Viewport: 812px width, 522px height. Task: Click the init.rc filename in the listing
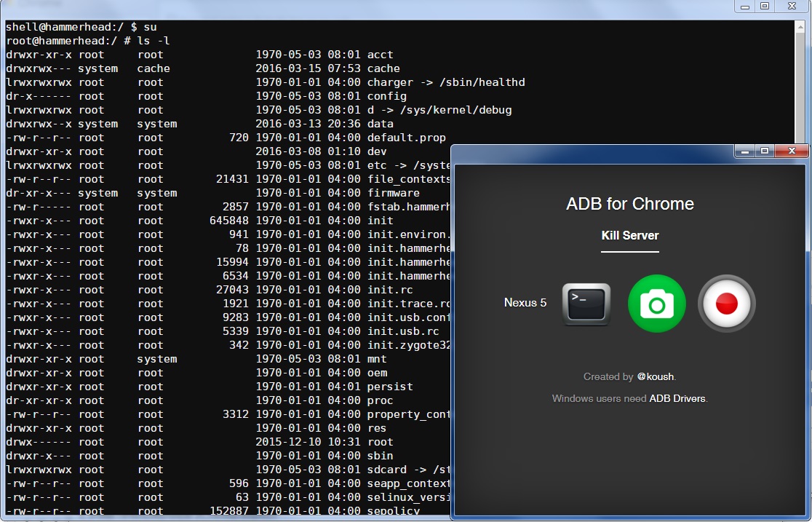point(390,290)
